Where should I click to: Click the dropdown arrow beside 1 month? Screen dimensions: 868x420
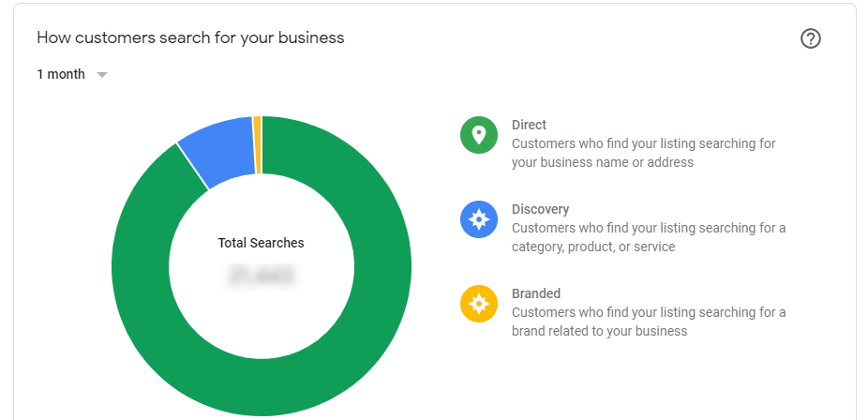click(x=102, y=75)
